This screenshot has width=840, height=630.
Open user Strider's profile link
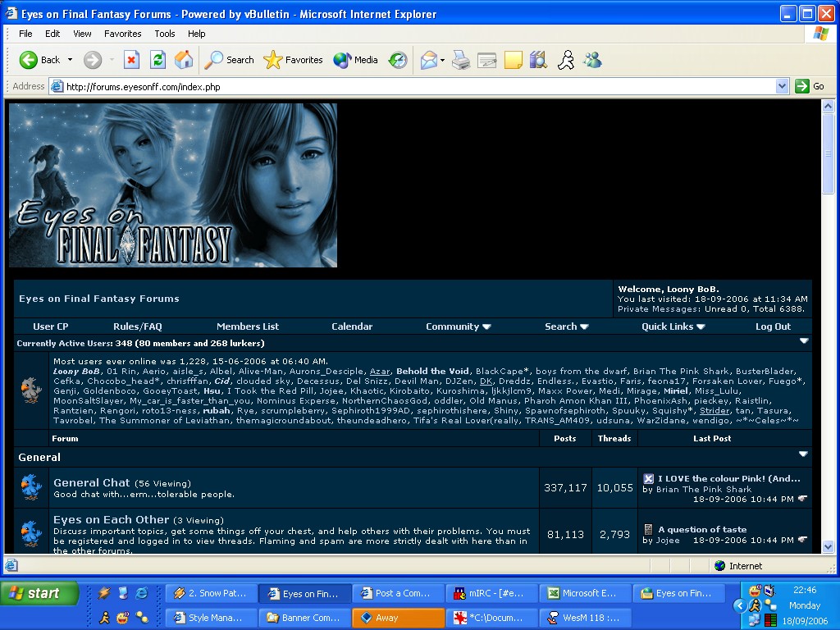(714, 411)
